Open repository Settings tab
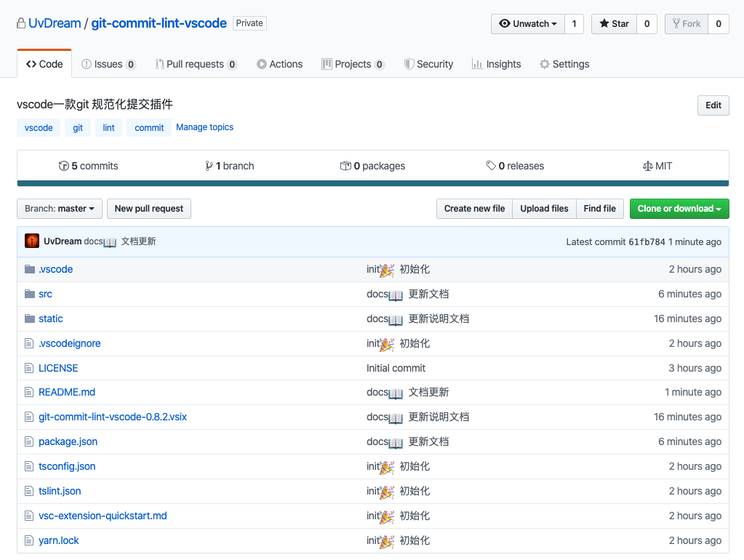 [564, 64]
